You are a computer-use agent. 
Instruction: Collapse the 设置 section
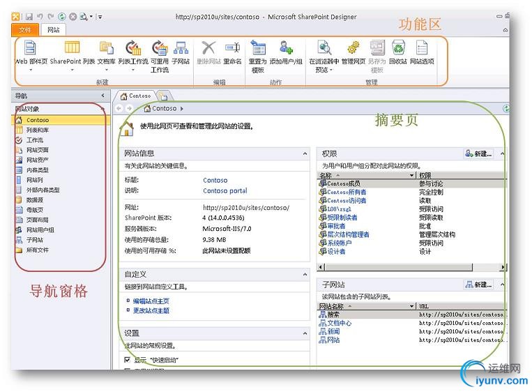click(305, 333)
